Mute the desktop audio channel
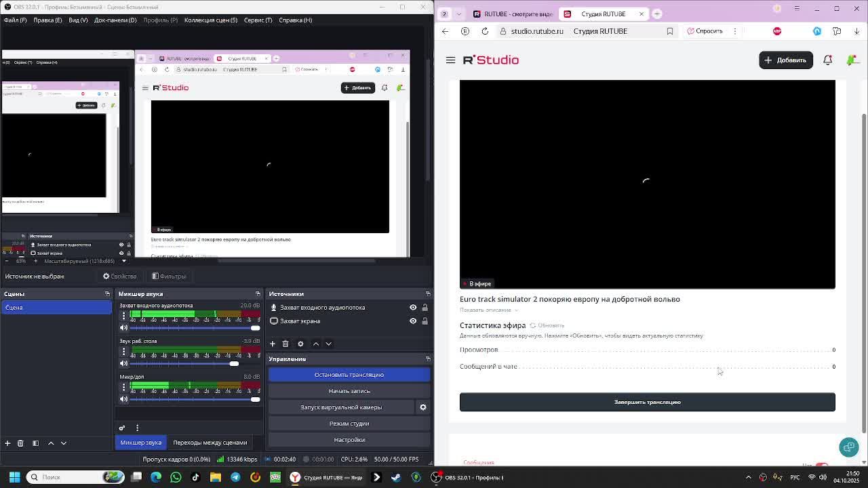The height and width of the screenshot is (488, 868). (x=123, y=363)
